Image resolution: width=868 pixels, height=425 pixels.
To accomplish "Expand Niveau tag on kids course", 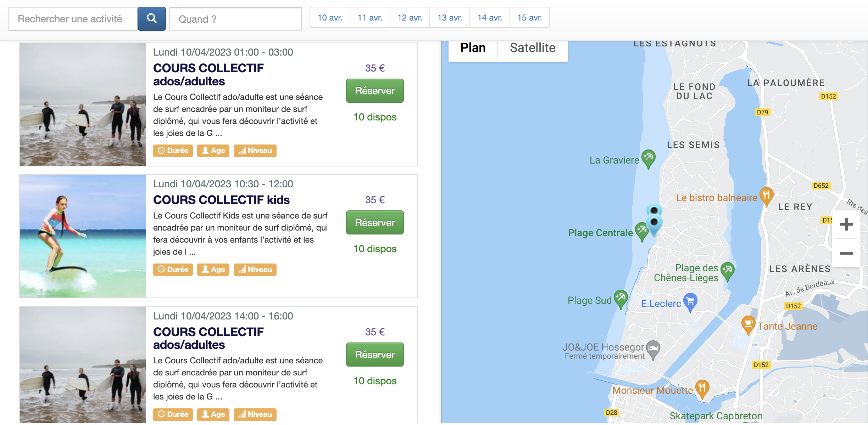I will [x=255, y=270].
